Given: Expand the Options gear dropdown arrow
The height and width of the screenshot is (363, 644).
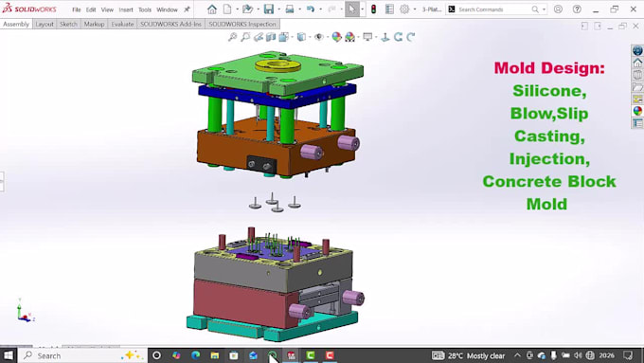Looking at the screenshot, I should pyautogui.click(x=415, y=9).
